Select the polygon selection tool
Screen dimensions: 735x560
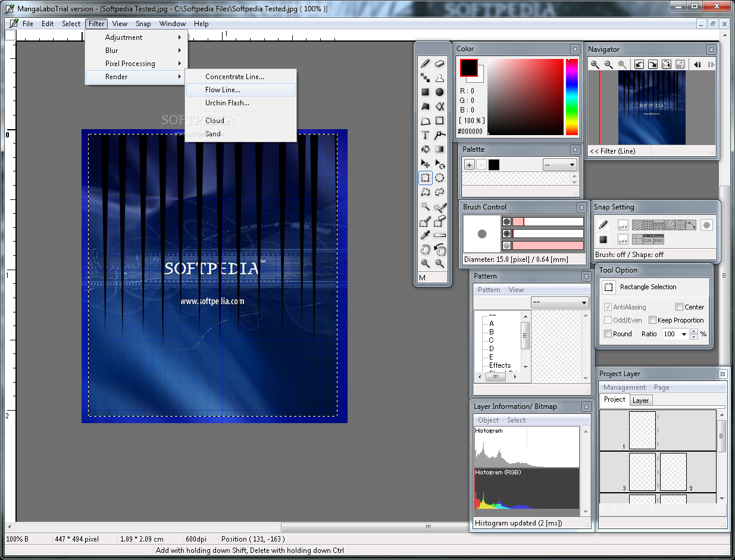pyautogui.click(x=425, y=192)
